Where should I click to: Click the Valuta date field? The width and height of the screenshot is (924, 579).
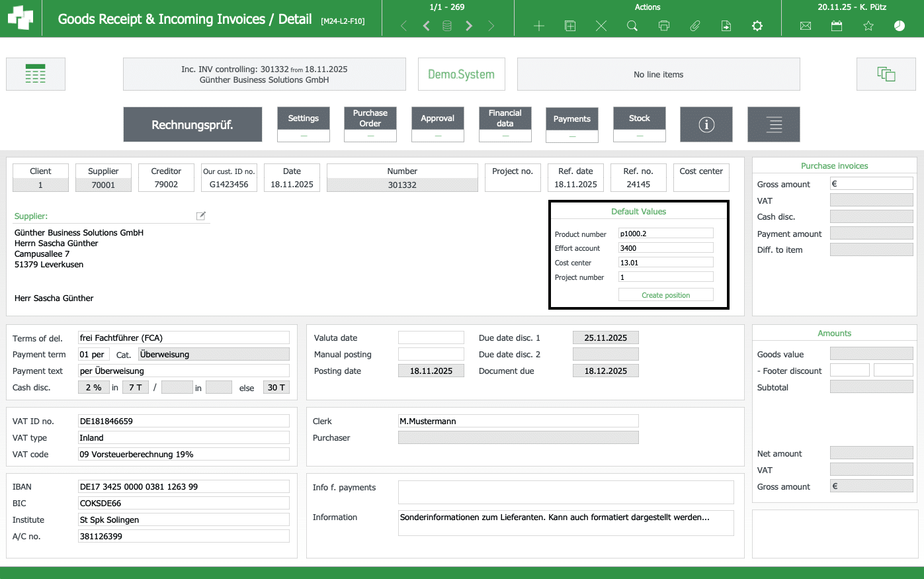(431, 337)
